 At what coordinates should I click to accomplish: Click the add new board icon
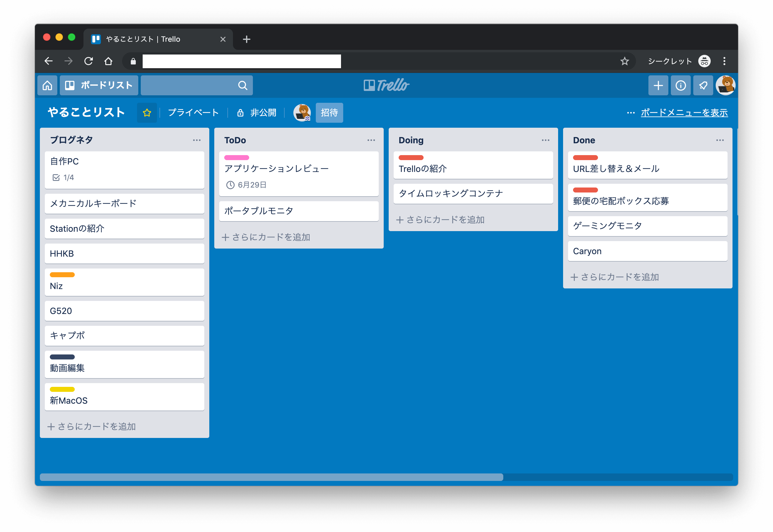(x=658, y=85)
